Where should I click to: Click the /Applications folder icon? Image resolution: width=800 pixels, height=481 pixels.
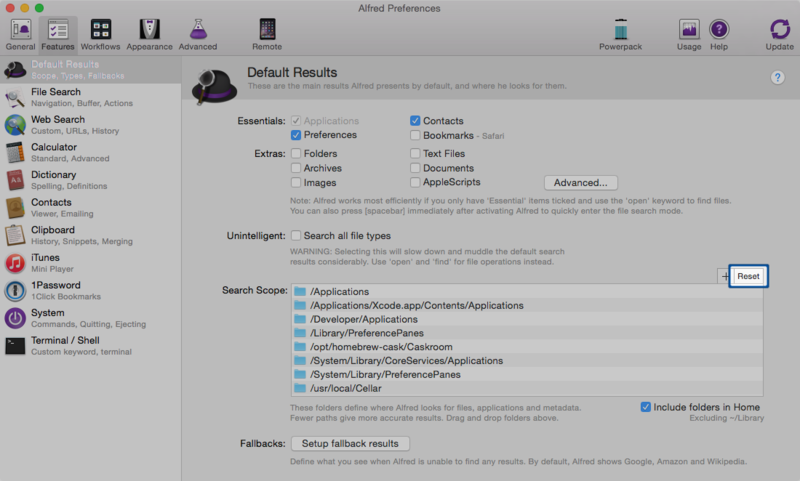300,291
